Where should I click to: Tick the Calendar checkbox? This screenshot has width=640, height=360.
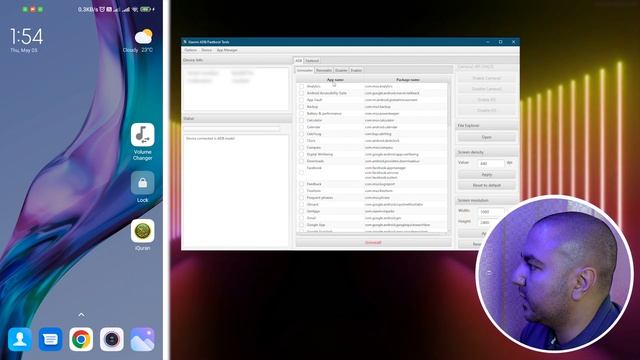[x=301, y=127]
